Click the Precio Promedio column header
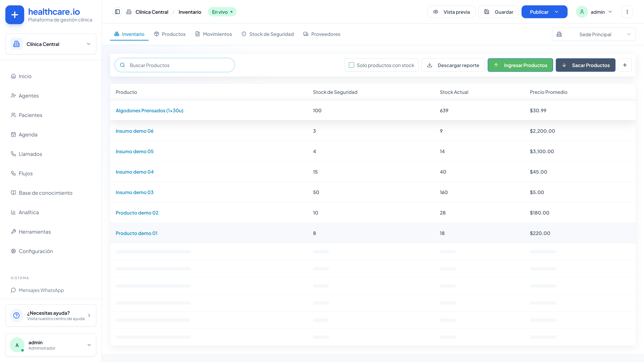Image resolution: width=644 pixels, height=362 pixels. point(549,92)
